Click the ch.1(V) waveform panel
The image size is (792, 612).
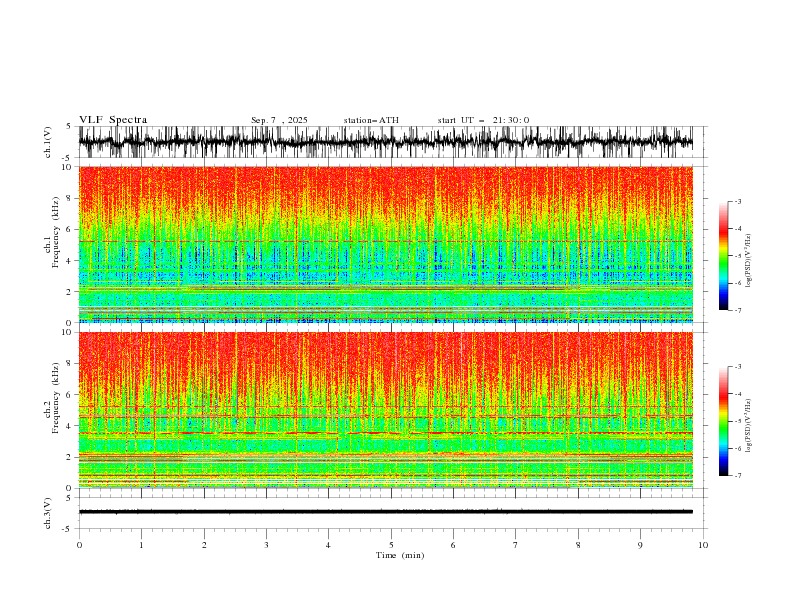coord(393,142)
